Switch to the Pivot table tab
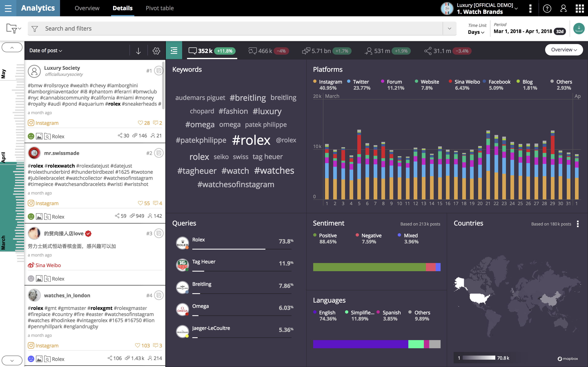 [160, 8]
